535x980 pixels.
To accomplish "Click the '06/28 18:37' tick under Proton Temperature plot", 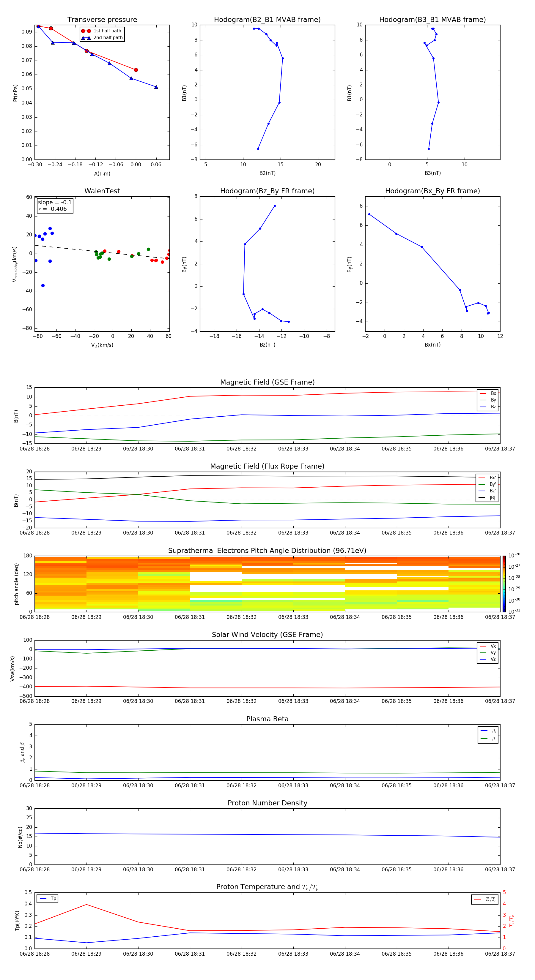I will click(500, 954).
